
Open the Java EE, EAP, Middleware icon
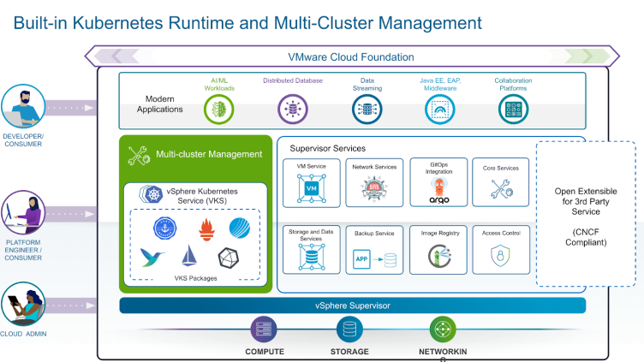440,110
